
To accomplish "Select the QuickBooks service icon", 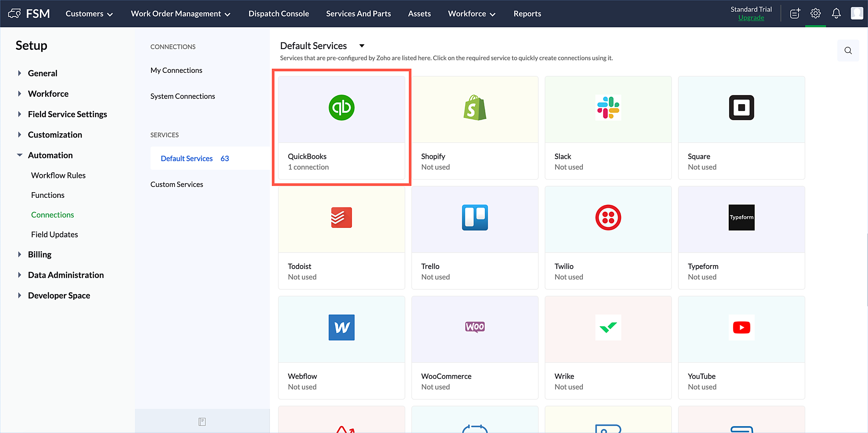I will 342,108.
